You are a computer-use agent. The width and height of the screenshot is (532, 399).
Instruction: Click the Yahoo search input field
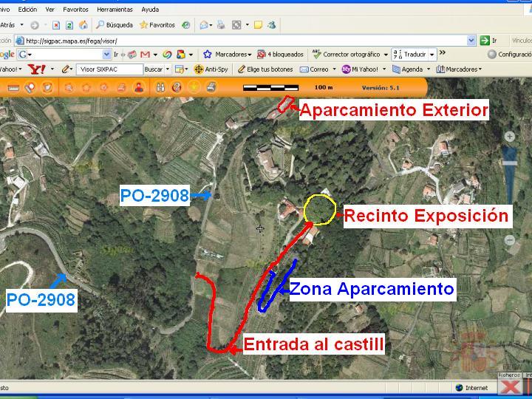(108, 69)
